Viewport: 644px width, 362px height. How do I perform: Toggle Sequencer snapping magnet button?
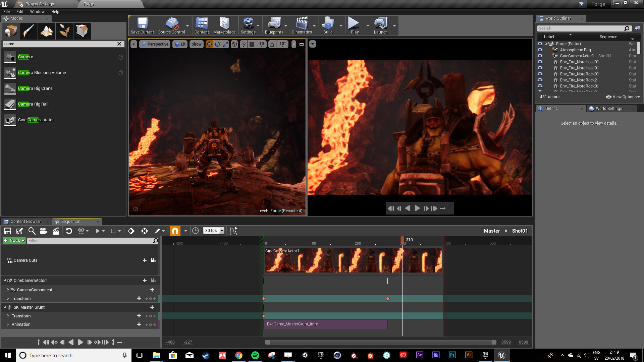[175, 231]
